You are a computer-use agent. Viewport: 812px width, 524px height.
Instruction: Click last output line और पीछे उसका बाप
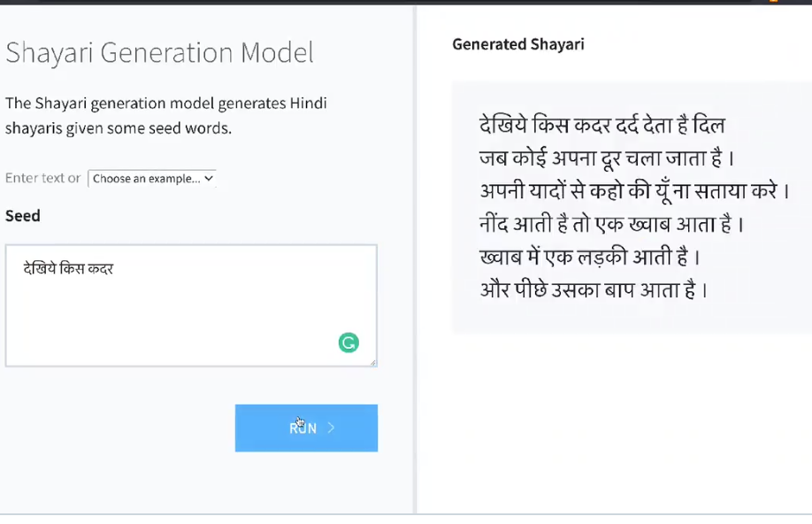[x=594, y=290]
